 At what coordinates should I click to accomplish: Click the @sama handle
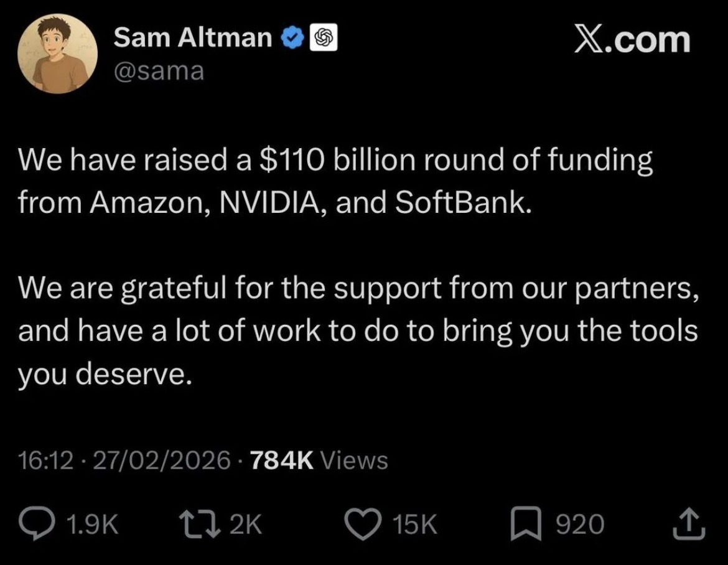click(x=159, y=72)
